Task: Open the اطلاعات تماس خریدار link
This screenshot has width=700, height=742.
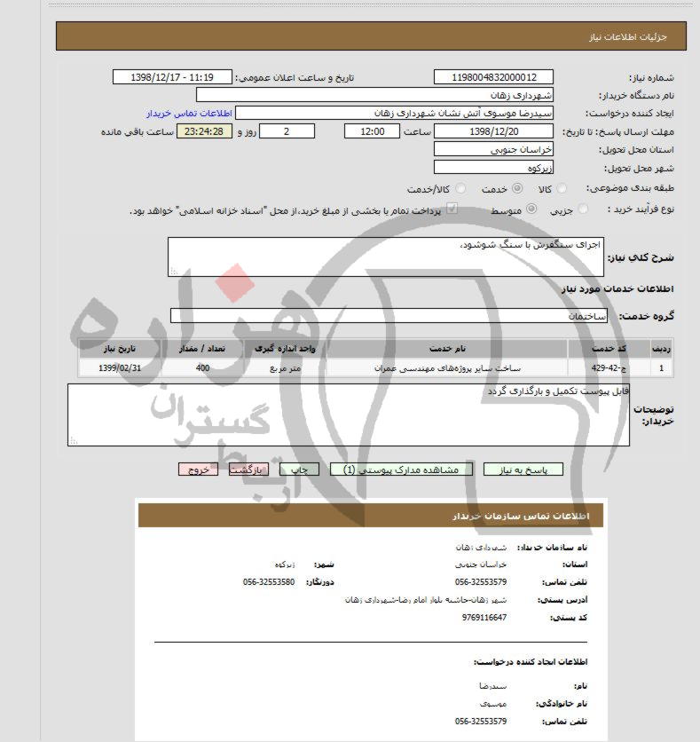Action: 189,114
